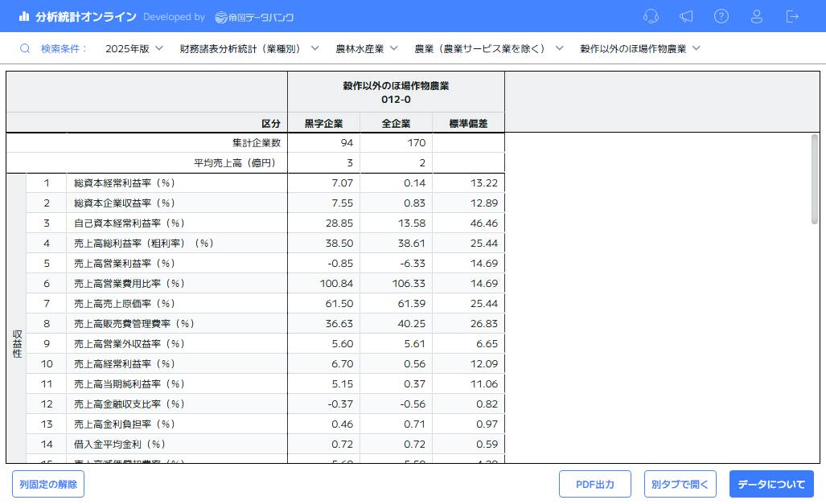The height and width of the screenshot is (504, 826).
Task: Click the 黒字企業 column header
Action: pos(323,123)
